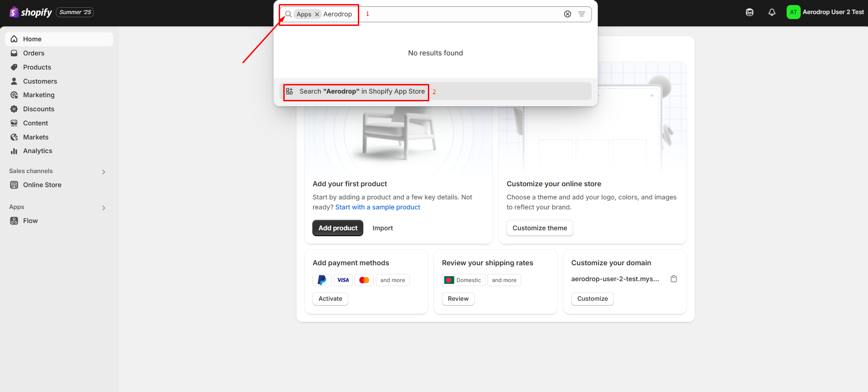The image size is (868, 392).
Task: Click Customize your online store heading
Action: point(554,184)
